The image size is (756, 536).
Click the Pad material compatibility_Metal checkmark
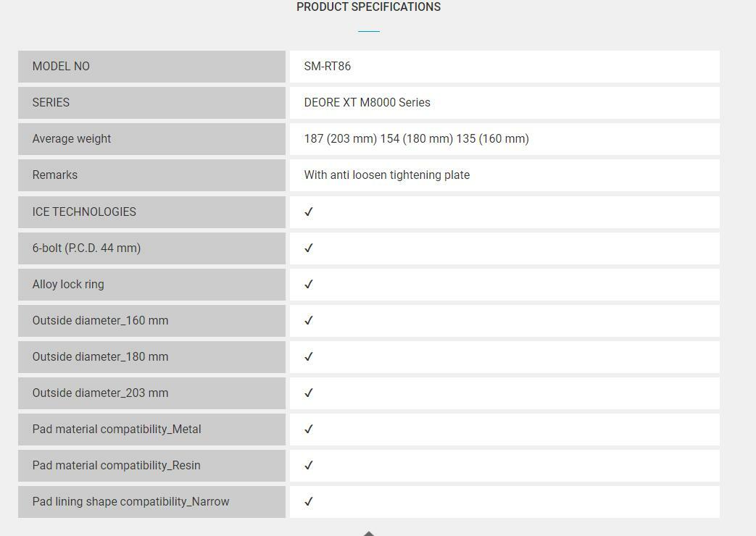pyautogui.click(x=309, y=429)
